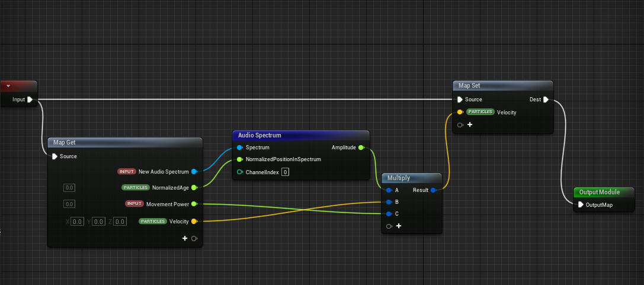This screenshot has height=285, width=644.
Task: Click the Multiply node Result pin
Action: pos(433,190)
